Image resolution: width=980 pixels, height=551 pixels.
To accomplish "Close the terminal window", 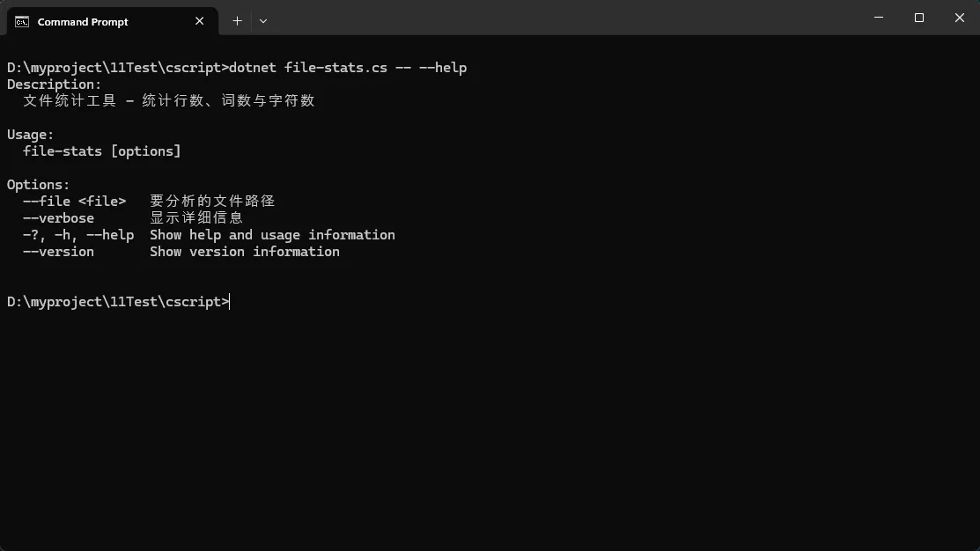I will (960, 18).
